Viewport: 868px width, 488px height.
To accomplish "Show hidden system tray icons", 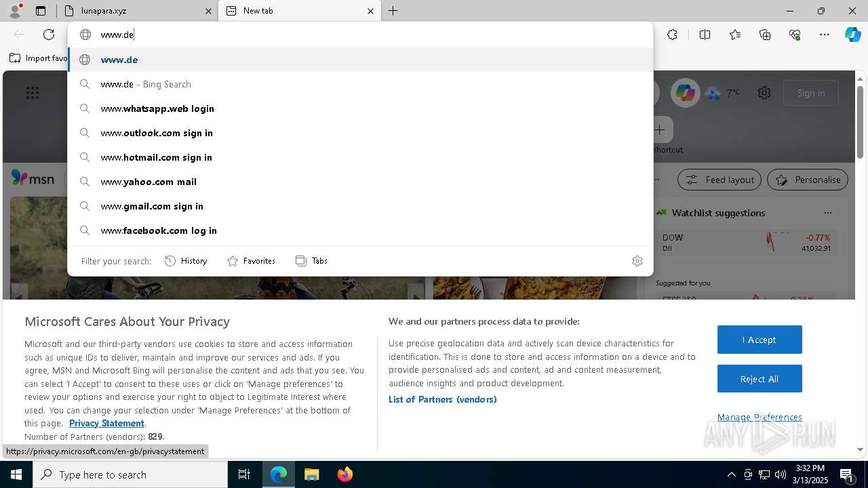I will [731, 474].
